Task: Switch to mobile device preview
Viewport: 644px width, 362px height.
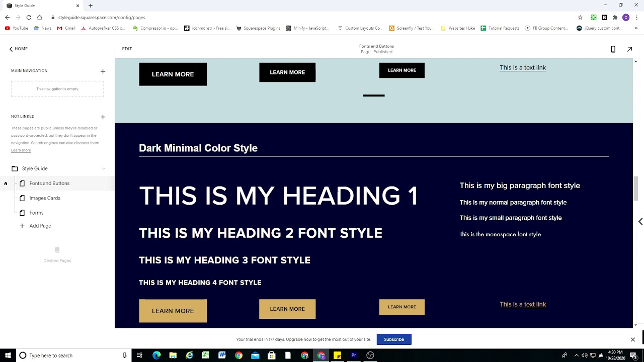Action: (x=613, y=49)
